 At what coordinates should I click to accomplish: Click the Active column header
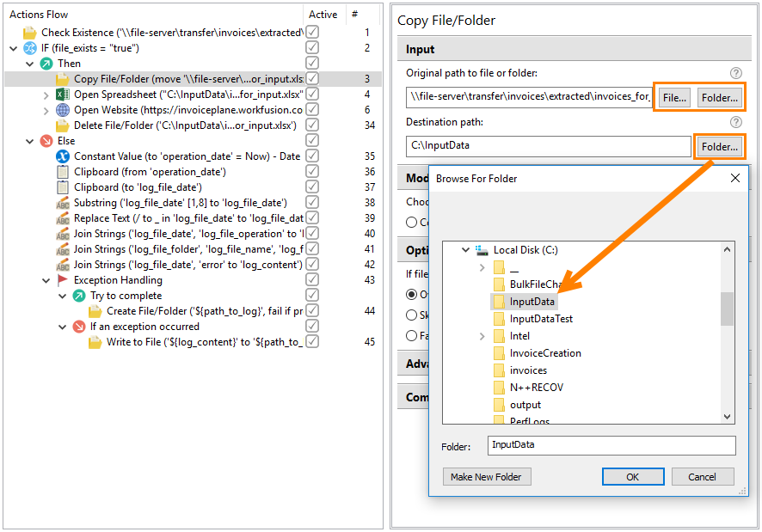pos(323,15)
